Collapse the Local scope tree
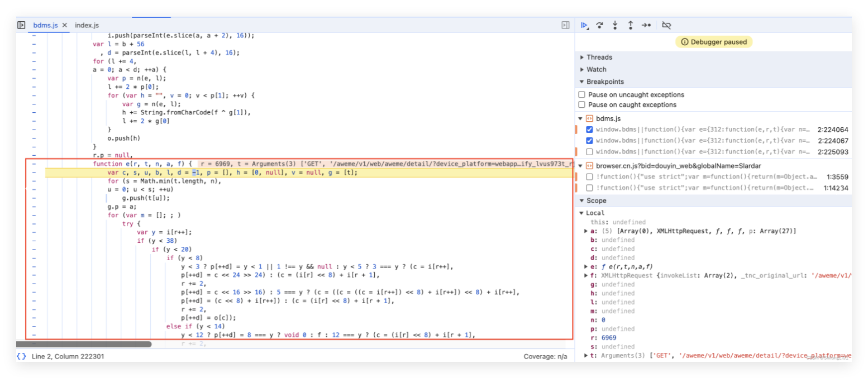The height and width of the screenshot is (378, 868). [581, 213]
